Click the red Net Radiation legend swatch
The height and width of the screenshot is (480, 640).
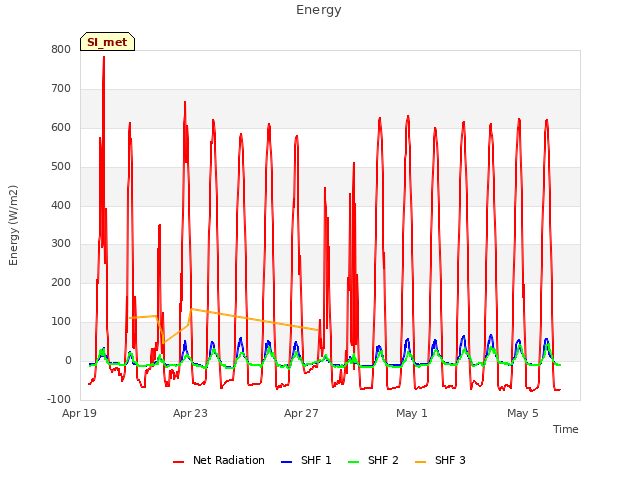point(178,462)
